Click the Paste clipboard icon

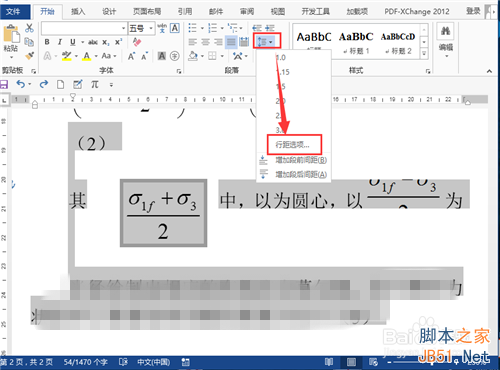(11, 34)
